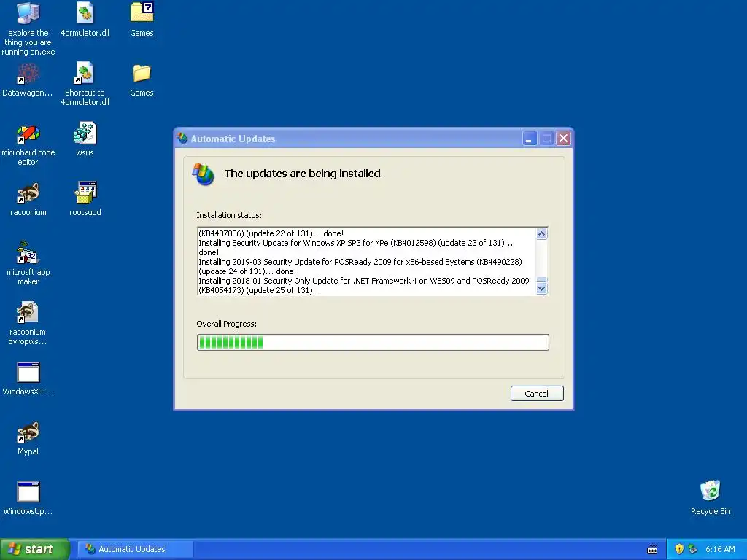Select the microhard code editor icon
The image size is (747, 560).
(28, 133)
